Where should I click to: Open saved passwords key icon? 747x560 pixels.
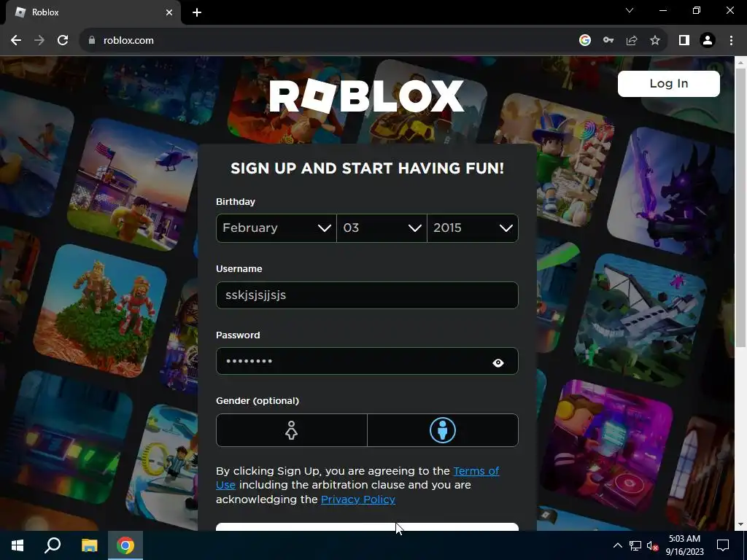click(x=608, y=41)
